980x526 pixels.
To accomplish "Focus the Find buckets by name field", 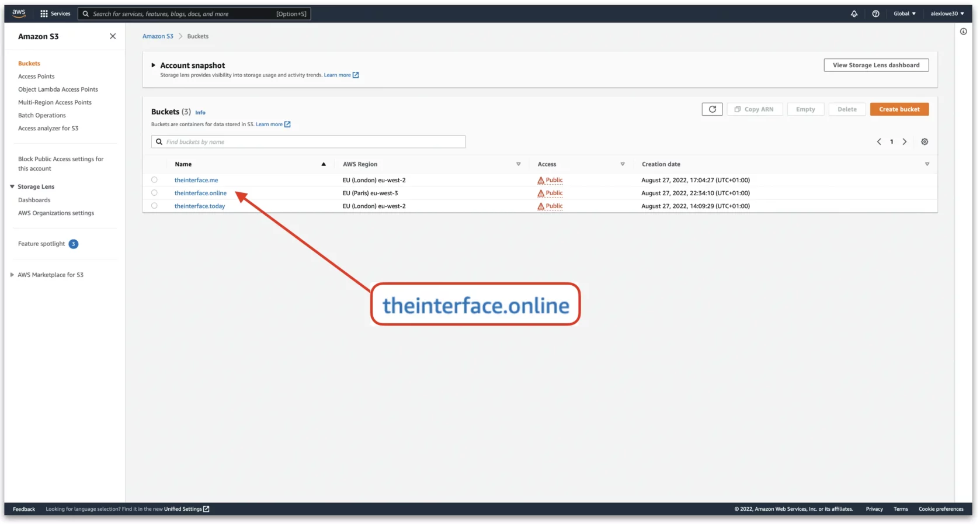I will [x=308, y=142].
